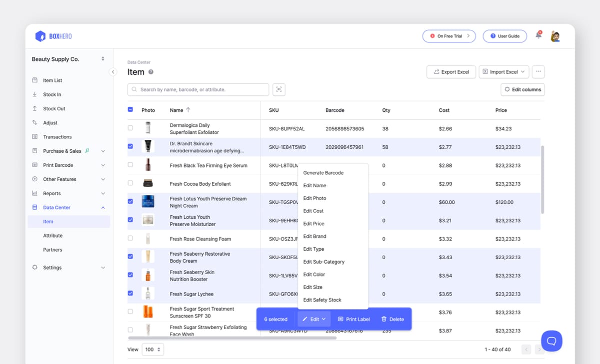Click the barcode scan icon beside search
Image resolution: width=600 pixels, height=364 pixels.
[278, 89]
